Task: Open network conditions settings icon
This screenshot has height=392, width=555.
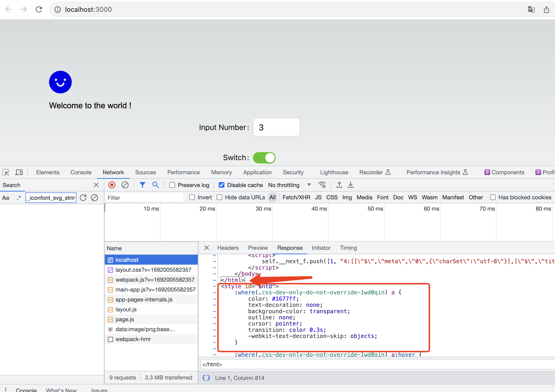Action: [x=322, y=185]
